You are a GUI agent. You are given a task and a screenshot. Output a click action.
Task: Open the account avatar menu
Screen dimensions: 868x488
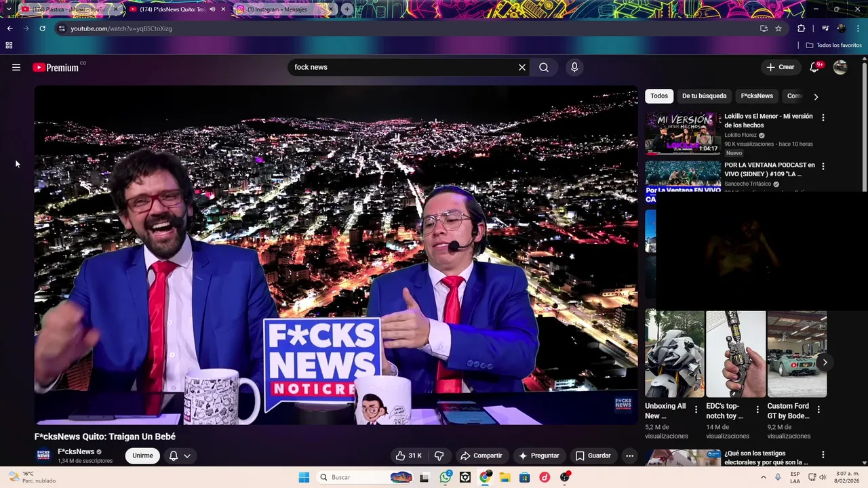coord(840,67)
